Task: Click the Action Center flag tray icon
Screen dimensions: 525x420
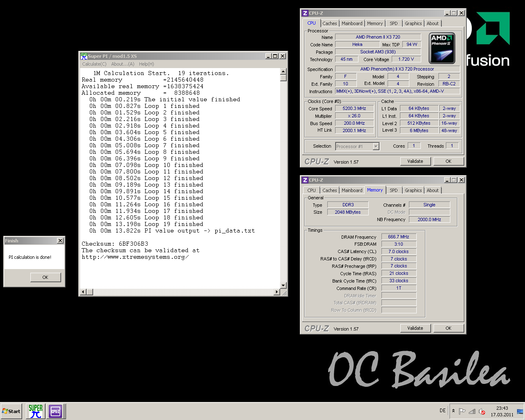Action: point(462,411)
